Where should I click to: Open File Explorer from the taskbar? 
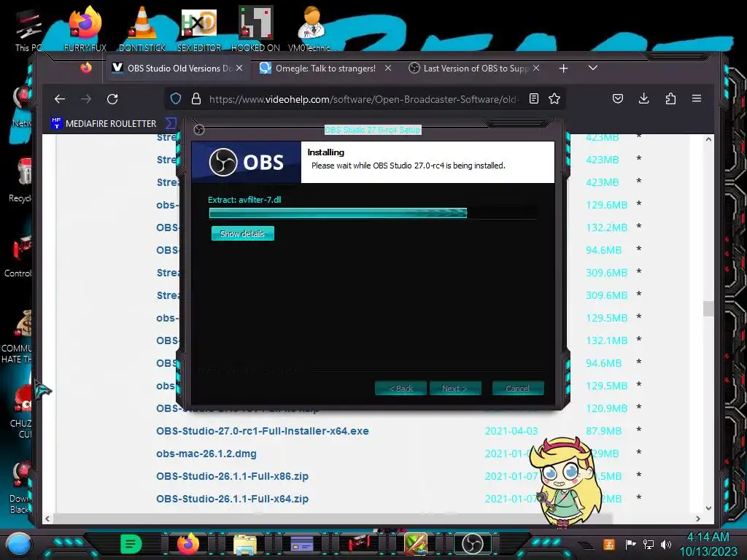[245, 545]
